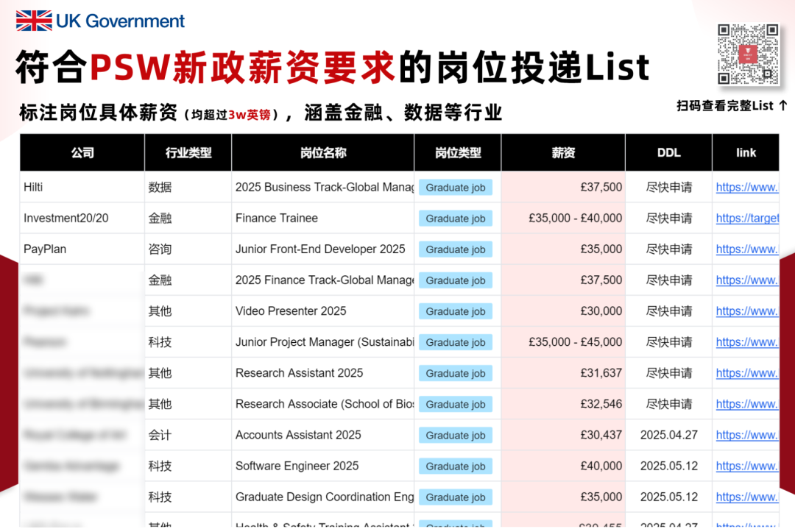Click the 公司 column header

tap(82, 152)
